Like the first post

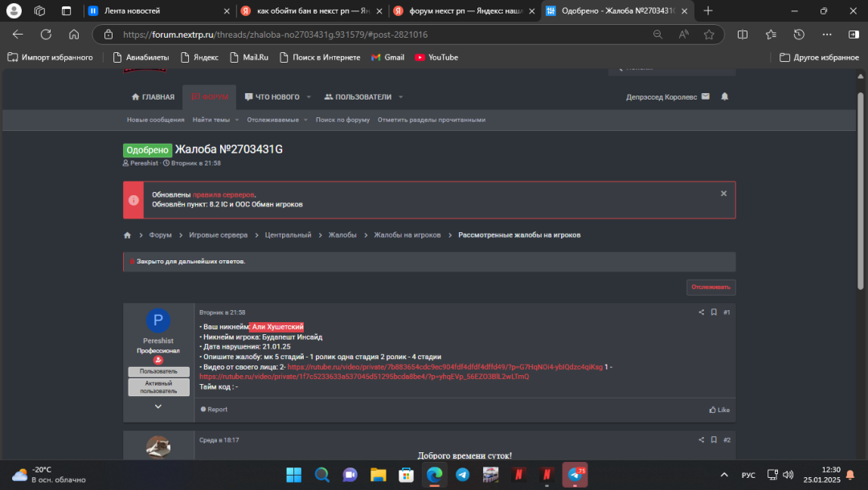coord(719,410)
